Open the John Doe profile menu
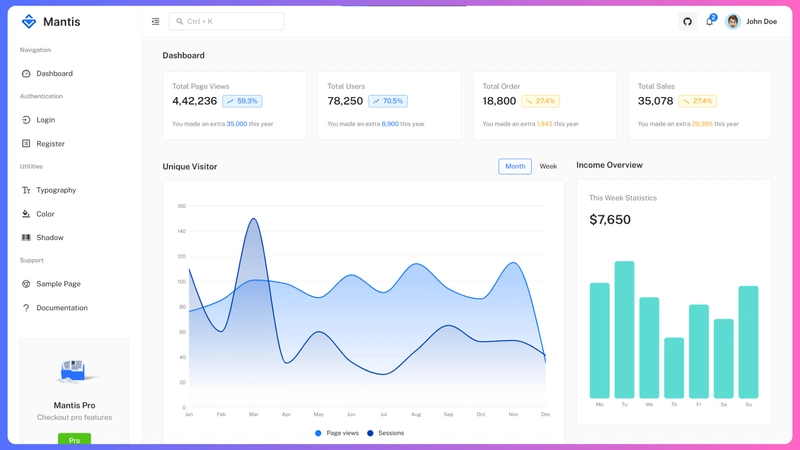Screen dimensions: 800x450 [x=761, y=21]
